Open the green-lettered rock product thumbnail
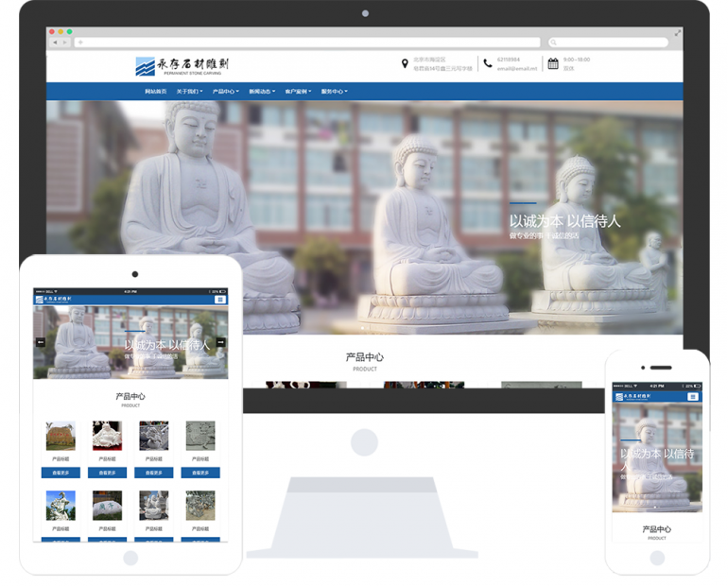728x586 pixels. pyautogui.click(x=107, y=506)
